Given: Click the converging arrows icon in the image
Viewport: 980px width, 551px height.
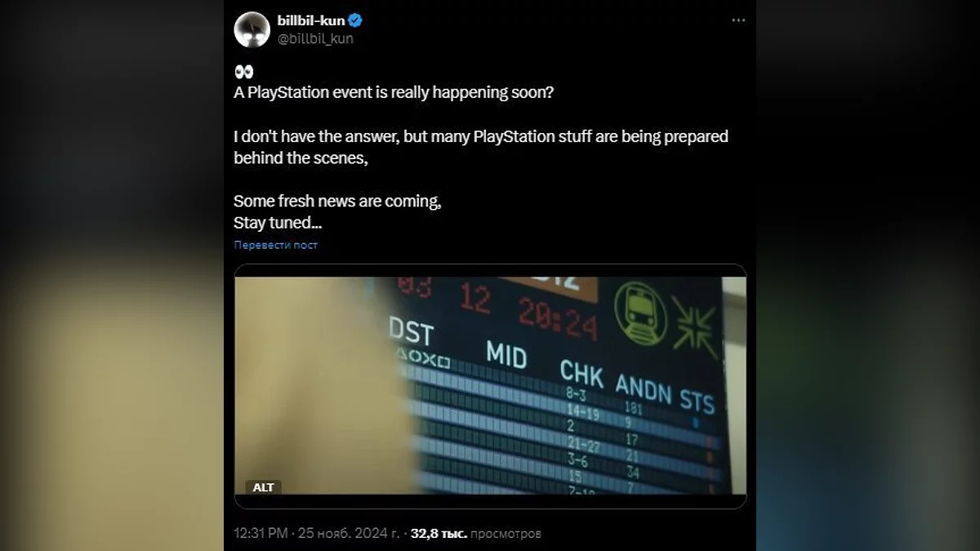Looking at the screenshot, I should 694,326.
